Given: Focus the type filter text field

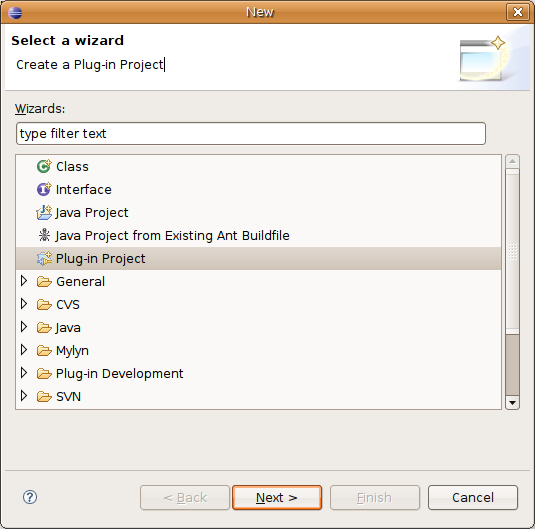Looking at the screenshot, I should click(251, 133).
